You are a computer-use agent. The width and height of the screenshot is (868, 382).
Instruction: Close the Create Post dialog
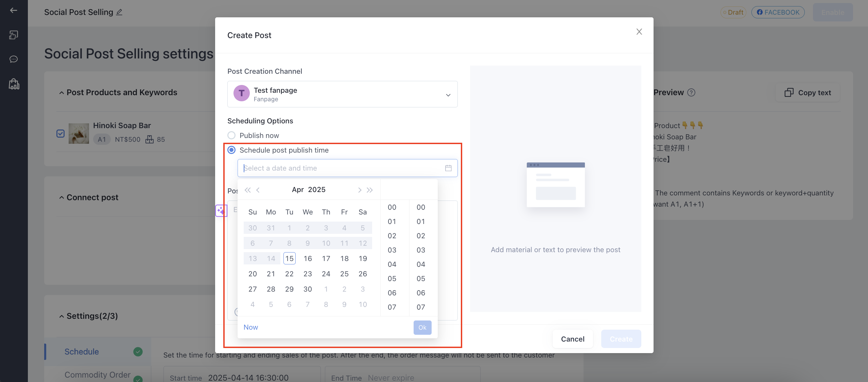[639, 32]
